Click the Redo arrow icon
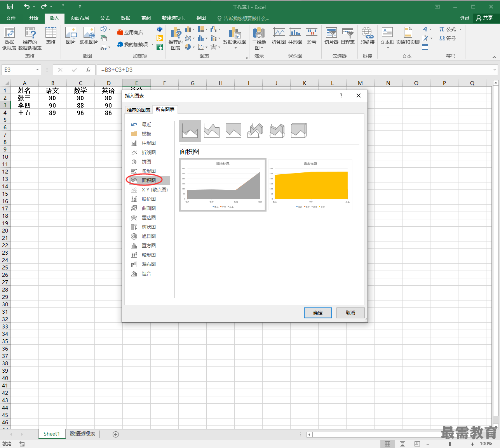Viewport: 500px width, 448px height. (44, 7)
